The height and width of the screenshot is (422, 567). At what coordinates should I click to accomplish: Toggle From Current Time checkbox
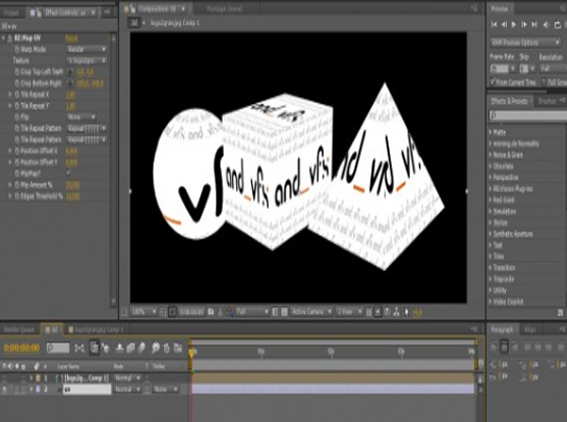pos(493,82)
